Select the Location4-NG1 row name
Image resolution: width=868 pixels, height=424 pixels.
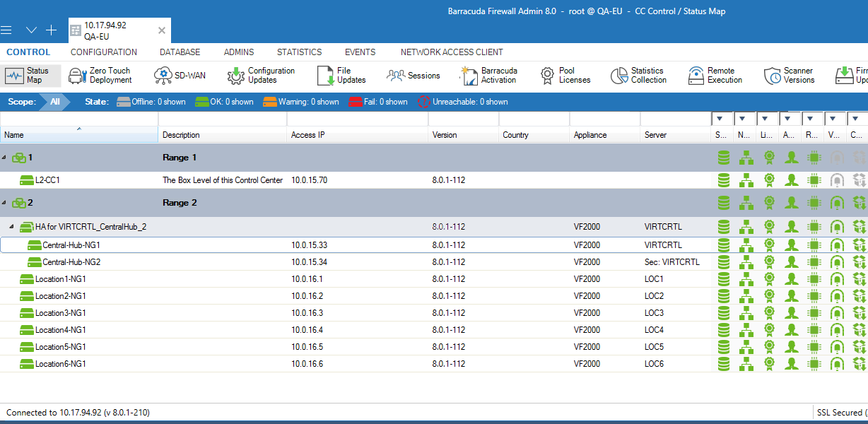pos(61,330)
